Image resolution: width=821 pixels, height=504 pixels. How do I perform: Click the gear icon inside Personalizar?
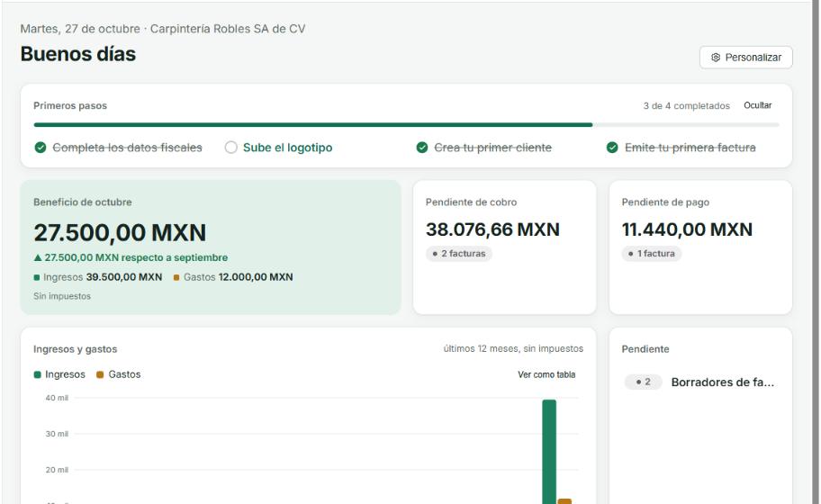click(716, 58)
